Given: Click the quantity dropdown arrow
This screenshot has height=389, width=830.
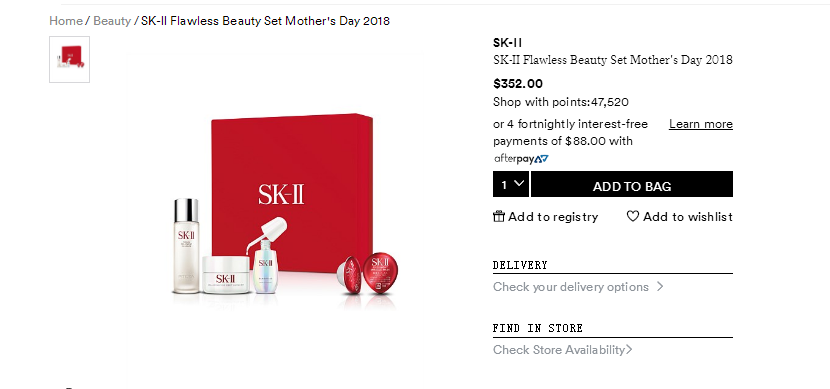Looking at the screenshot, I should pos(519,183).
